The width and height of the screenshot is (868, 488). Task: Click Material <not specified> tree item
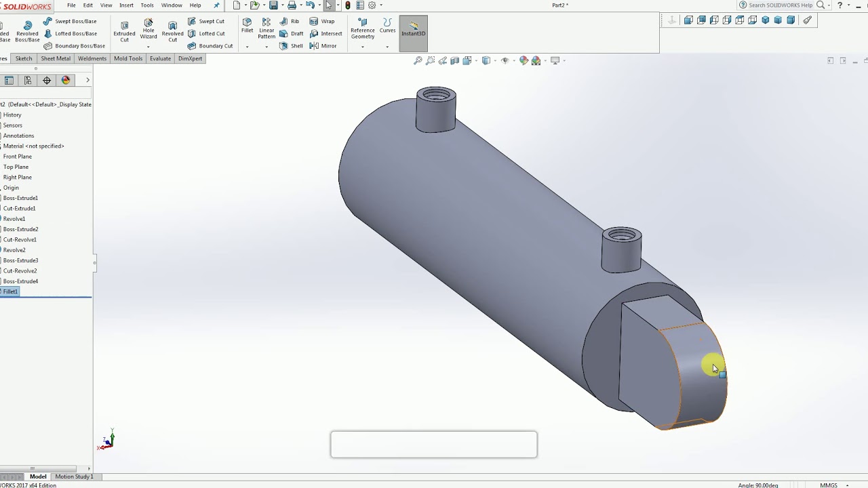point(33,146)
